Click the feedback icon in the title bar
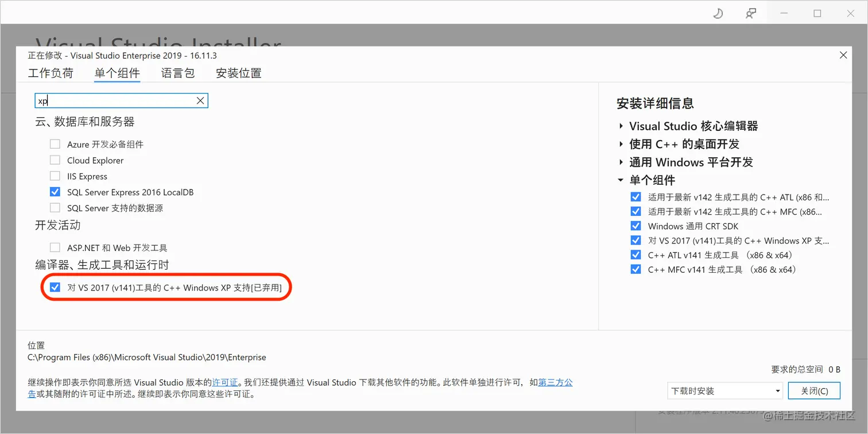Viewport: 868px width, 434px height. click(751, 13)
